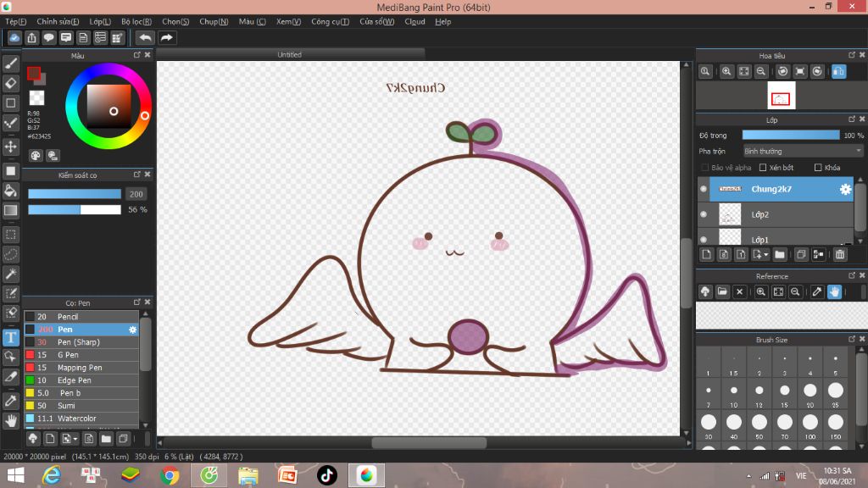Screen dimensions: 868x488
Task: Hide the Chung2k7 layer visibility
Action: click(x=704, y=189)
